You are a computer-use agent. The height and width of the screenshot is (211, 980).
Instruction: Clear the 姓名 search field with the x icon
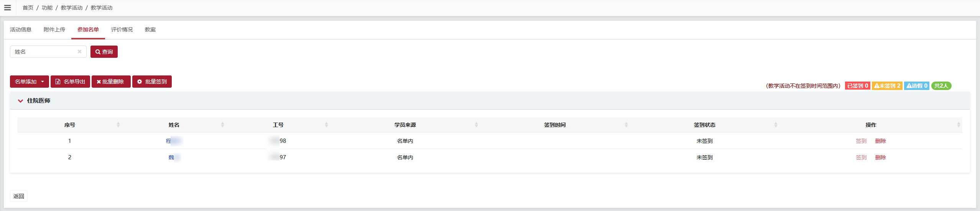point(79,52)
